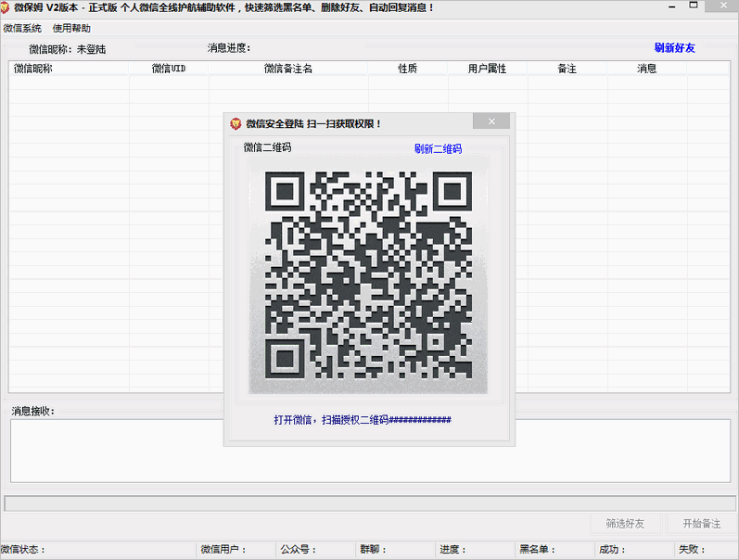Click 失败 in the status bar
Image resolution: width=739 pixels, height=560 pixels.
click(x=692, y=550)
